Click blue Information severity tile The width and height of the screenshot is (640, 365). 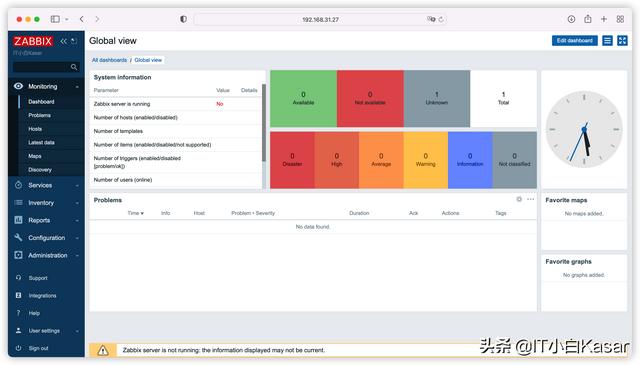click(x=470, y=160)
